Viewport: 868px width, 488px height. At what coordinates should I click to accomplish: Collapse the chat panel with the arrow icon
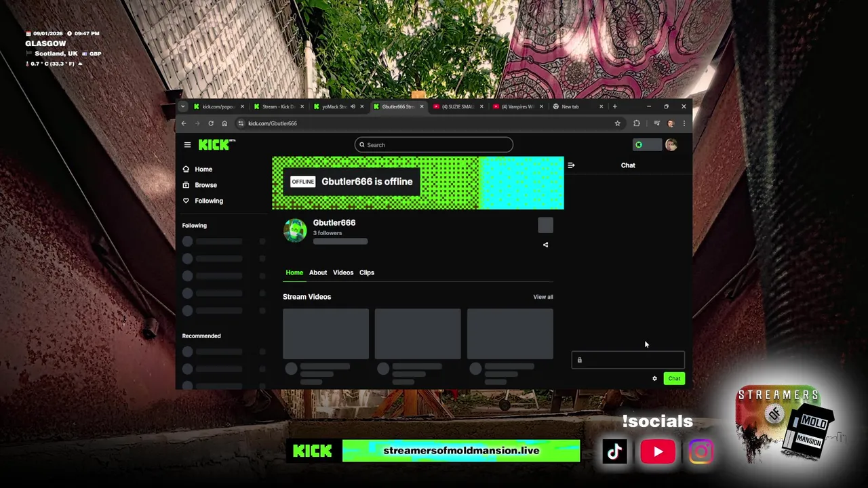point(571,165)
